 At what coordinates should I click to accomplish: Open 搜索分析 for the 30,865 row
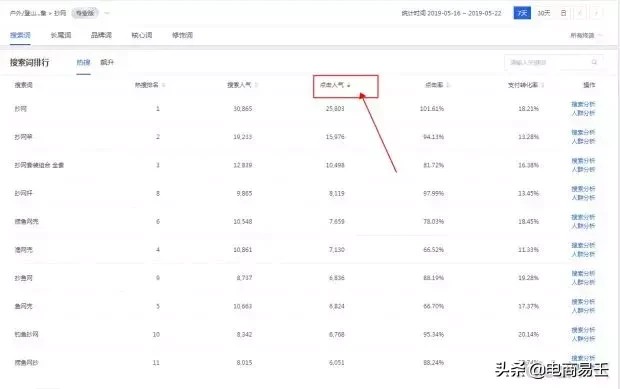583,104
